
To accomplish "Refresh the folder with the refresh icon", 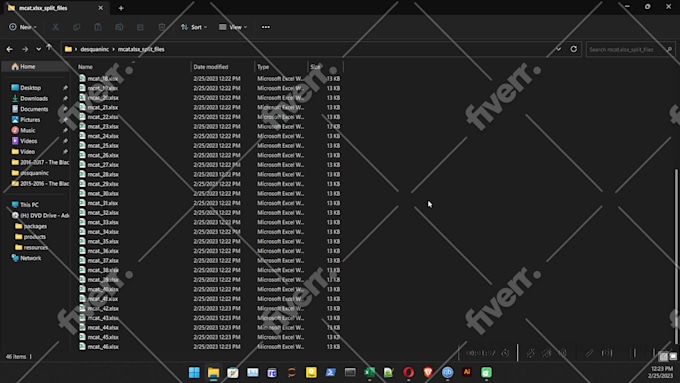I will [573, 49].
